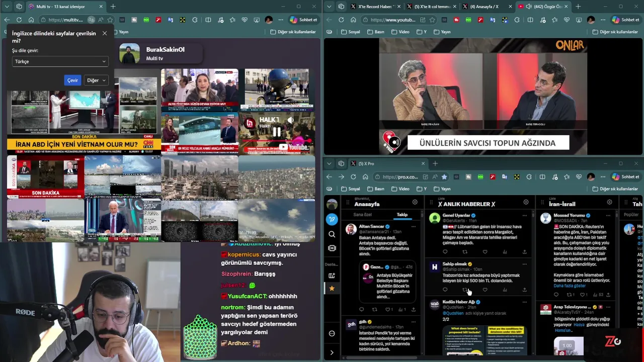Share the Genel Uyarılar post

tap(524, 251)
